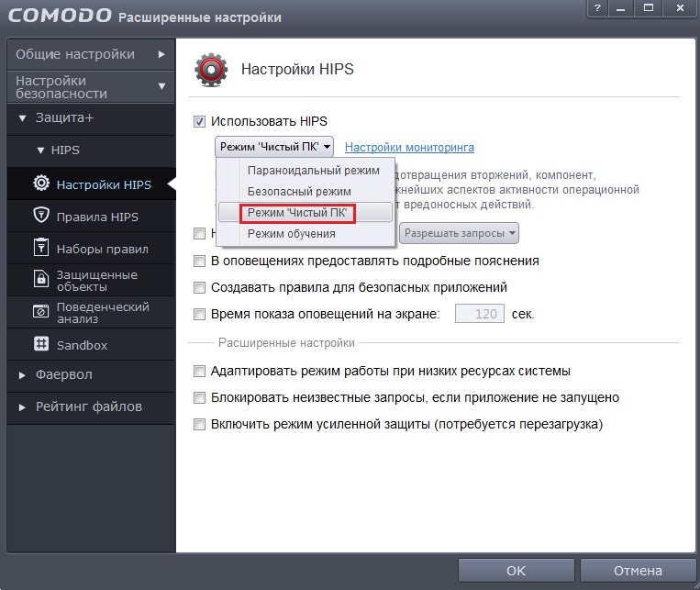Image resolution: width=700 pixels, height=590 pixels.
Task: Click the 120 seconds input field
Action: [480, 314]
